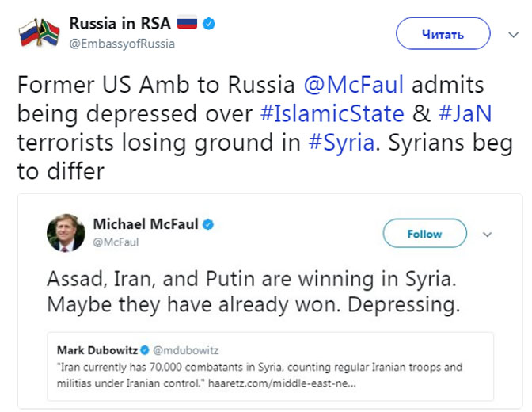Click the @McFaul handle under his name

point(116,242)
